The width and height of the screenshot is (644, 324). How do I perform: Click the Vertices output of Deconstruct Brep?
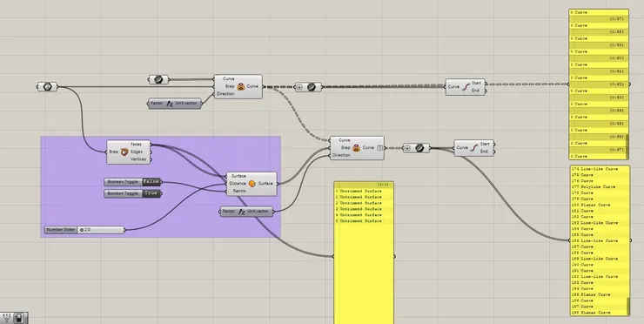point(138,159)
